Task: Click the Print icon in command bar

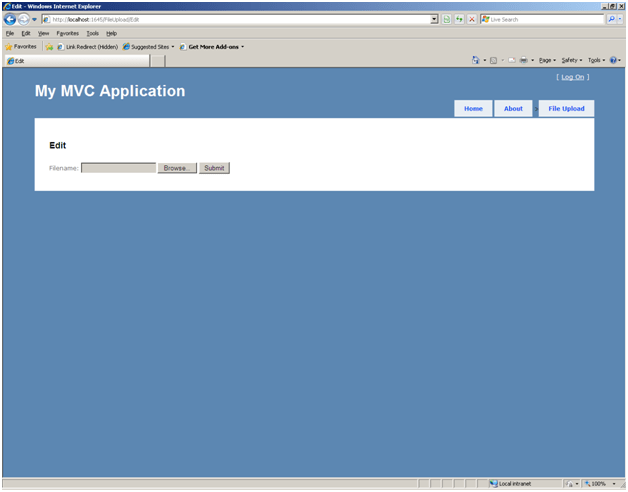Action: 523,60
